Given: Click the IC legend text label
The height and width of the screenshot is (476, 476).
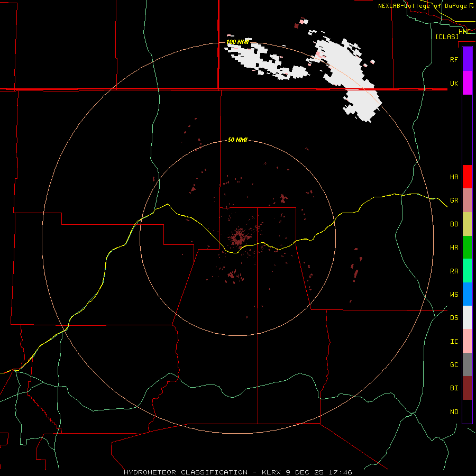Looking at the screenshot, I should click(454, 342).
